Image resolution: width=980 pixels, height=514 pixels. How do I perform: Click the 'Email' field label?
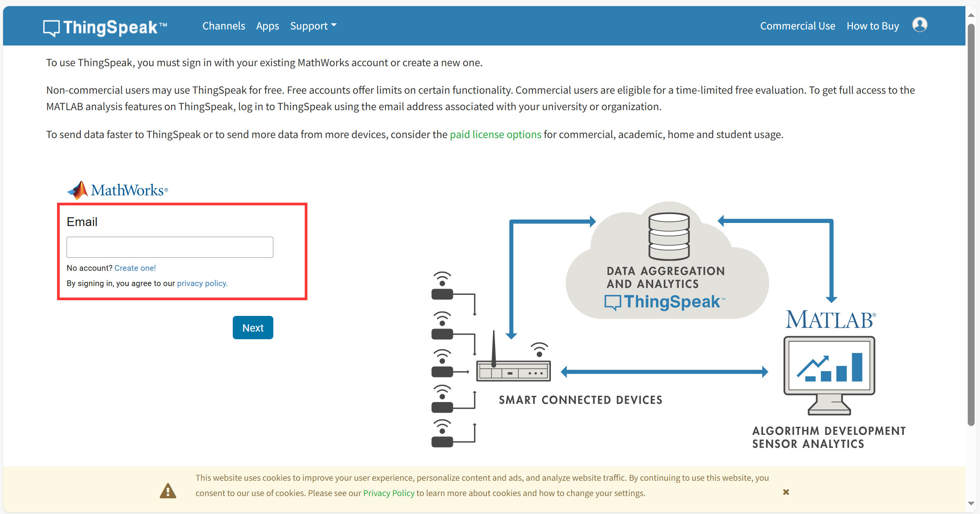82,222
